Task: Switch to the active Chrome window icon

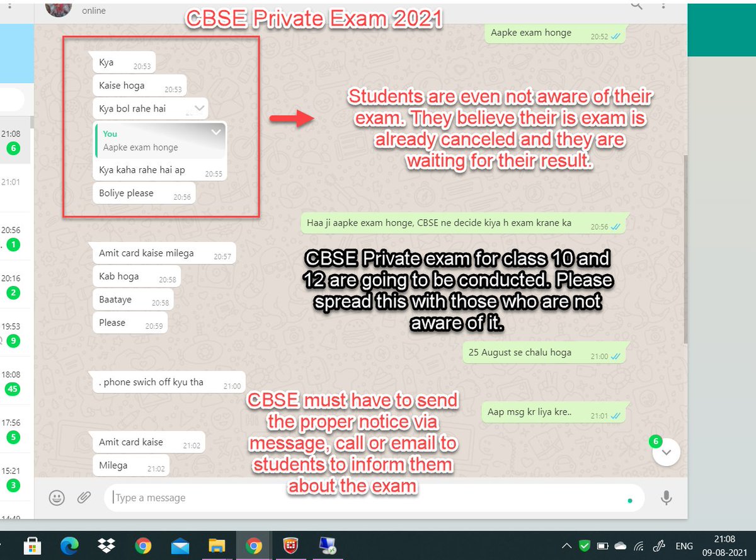Action: pos(254,546)
